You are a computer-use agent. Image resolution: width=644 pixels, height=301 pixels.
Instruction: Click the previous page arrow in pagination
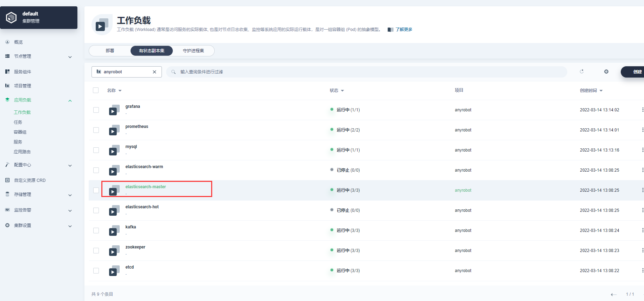(x=614, y=294)
